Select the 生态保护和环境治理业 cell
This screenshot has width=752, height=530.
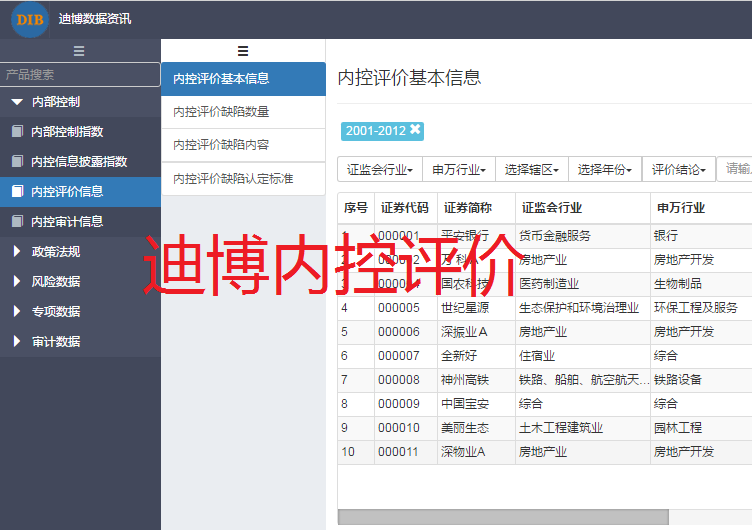coord(582,308)
